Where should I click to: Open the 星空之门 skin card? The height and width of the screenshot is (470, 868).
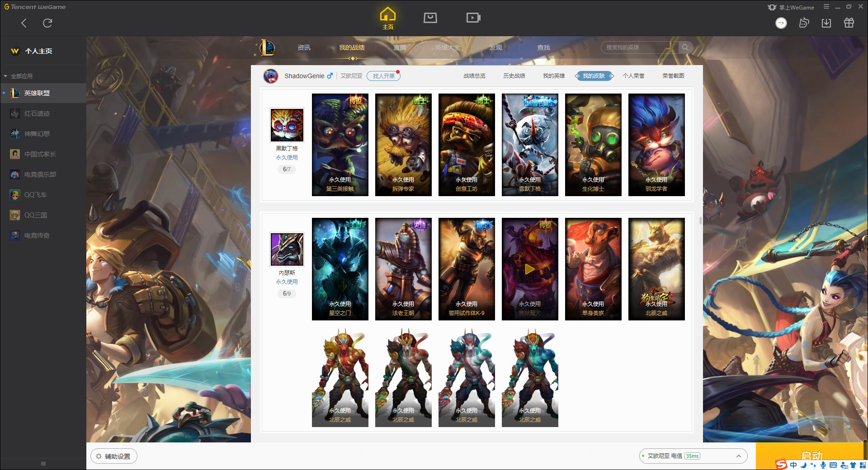(x=340, y=269)
